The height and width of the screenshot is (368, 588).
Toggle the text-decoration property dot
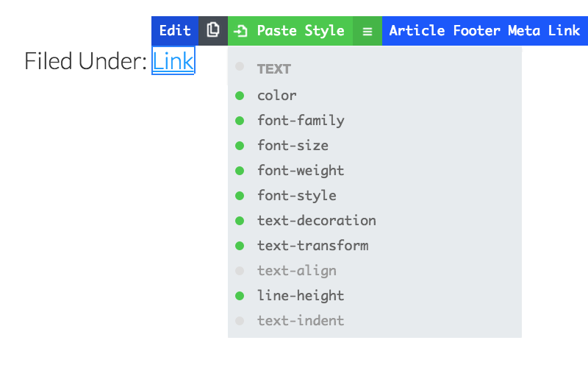[x=240, y=221]
